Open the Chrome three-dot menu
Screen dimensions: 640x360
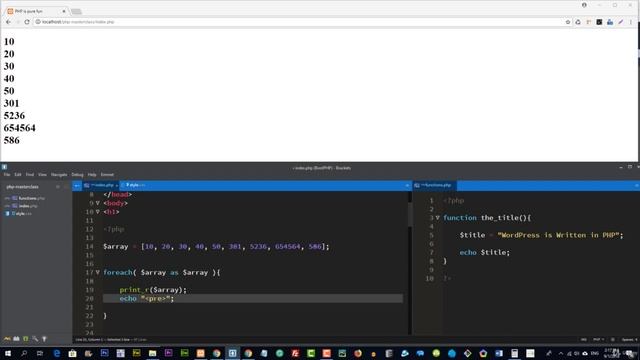click(x=631, y=22)
